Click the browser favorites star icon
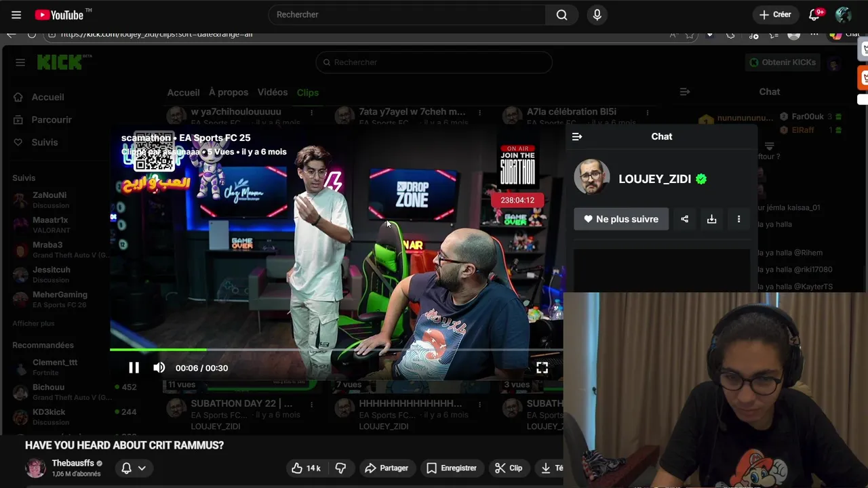The height and width of the screenshot is (488, 868). pos(690,35)
